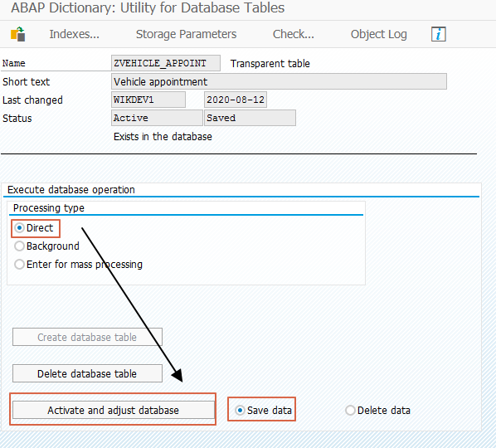The image size is (496, 448).
Task: Click Activate and adjust database button
Action: [x=114, y=410]
